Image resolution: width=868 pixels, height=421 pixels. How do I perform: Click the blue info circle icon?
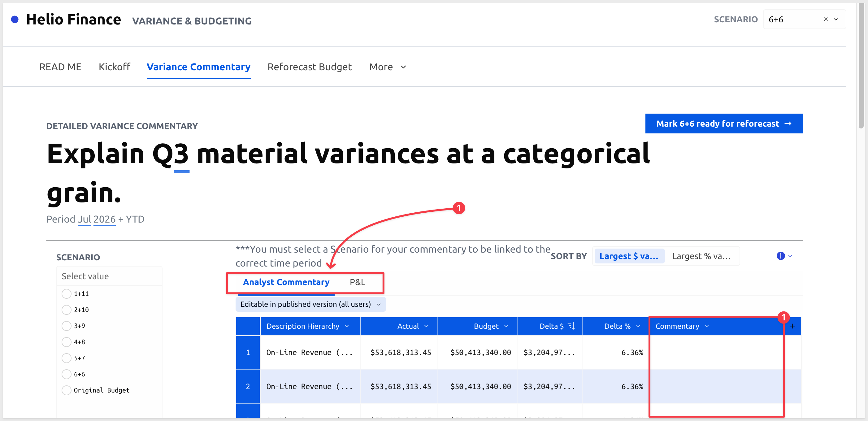point(780,256)
